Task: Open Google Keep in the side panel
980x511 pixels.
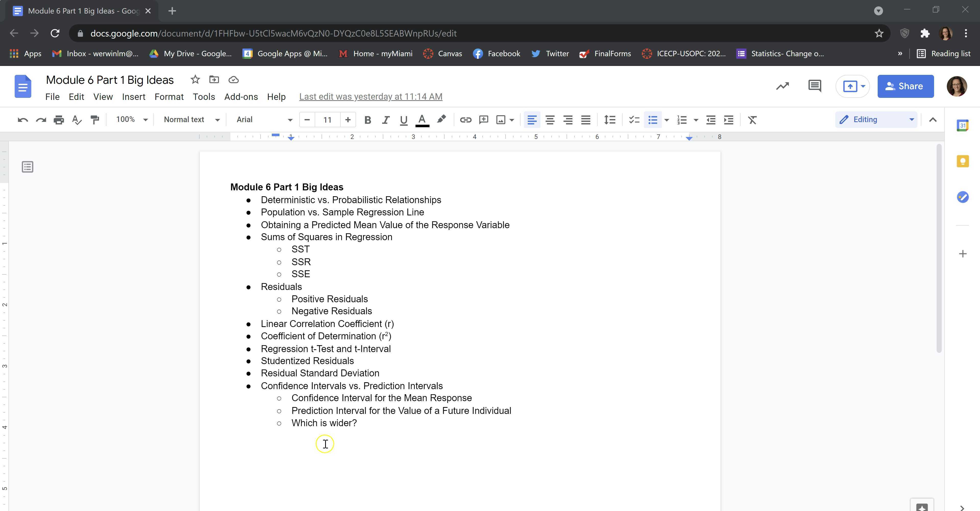Action: (963, 161)
